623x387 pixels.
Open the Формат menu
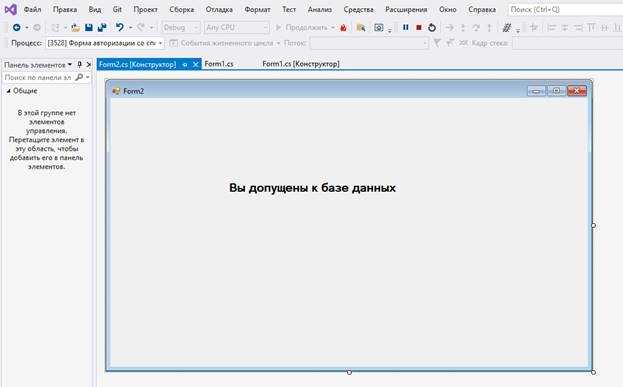tap(257, 9)
